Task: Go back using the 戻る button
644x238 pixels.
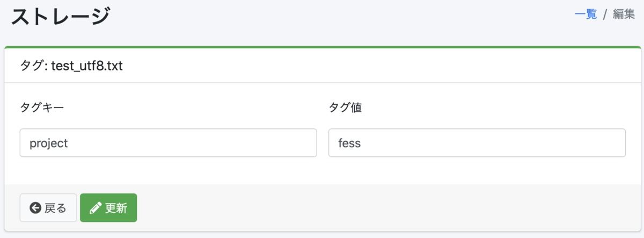Action: click(48, 208)
